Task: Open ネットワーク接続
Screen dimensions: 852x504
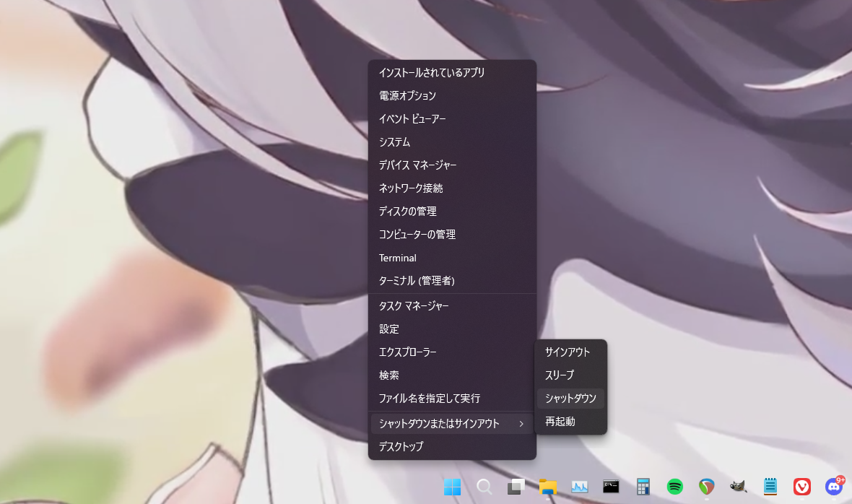Action: click(x=452, y=188)
